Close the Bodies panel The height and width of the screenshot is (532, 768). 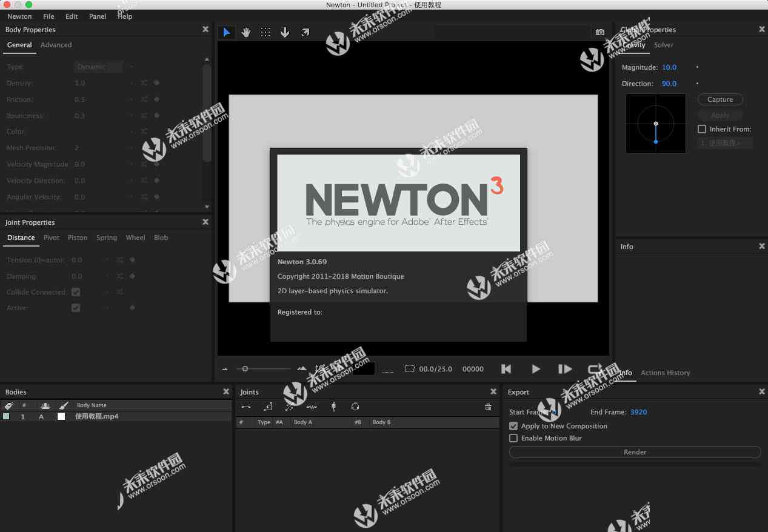(x=226, y=391)
